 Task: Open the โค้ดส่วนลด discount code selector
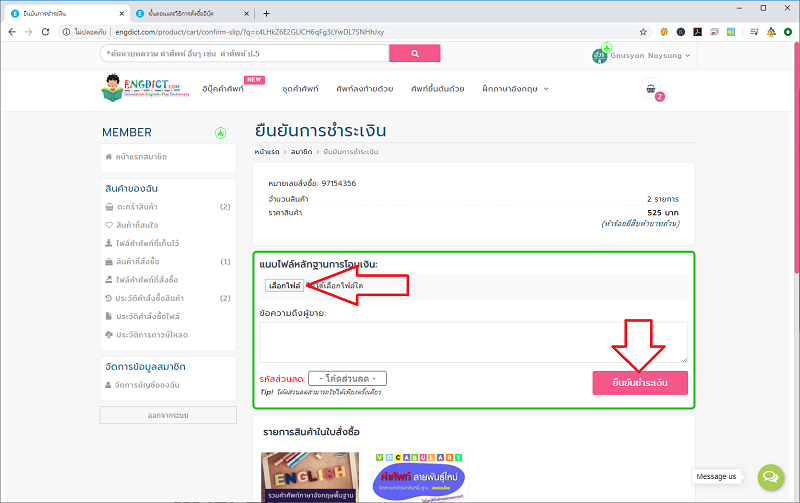(347, 378)
